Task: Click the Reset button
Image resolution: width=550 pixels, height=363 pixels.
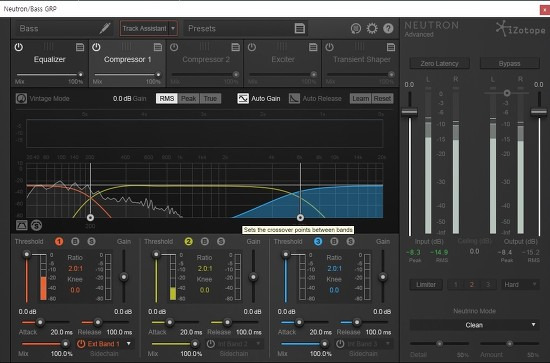Action: coord(382,99)
